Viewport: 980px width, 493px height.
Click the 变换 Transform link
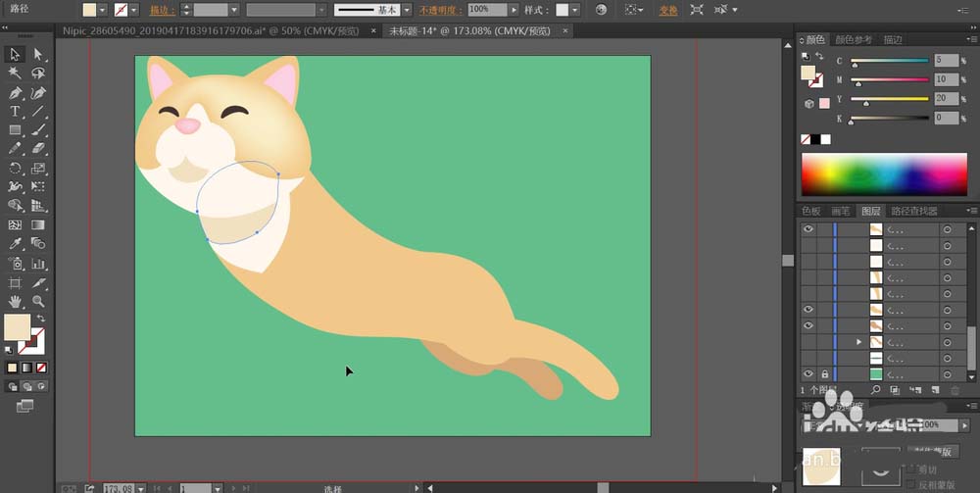tap(667, 10)
